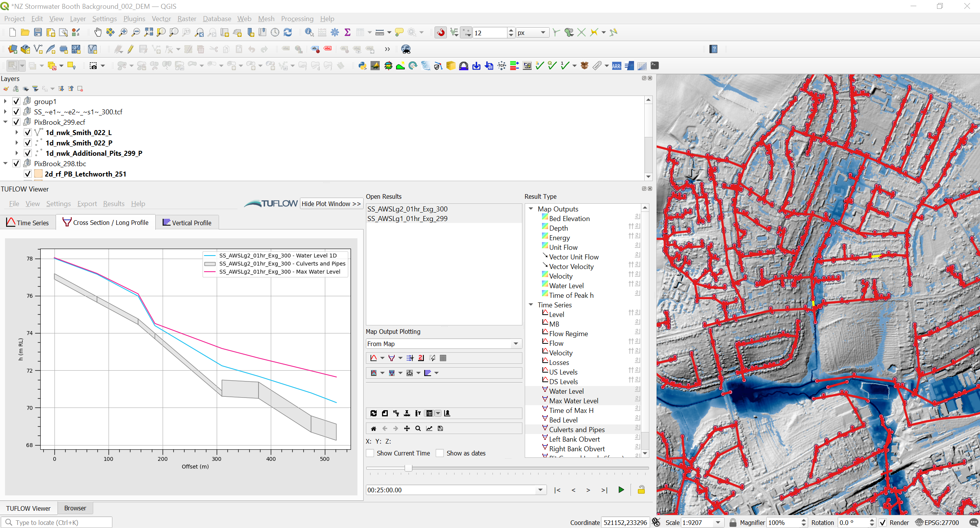Open the Processing menu

(297, 18)
